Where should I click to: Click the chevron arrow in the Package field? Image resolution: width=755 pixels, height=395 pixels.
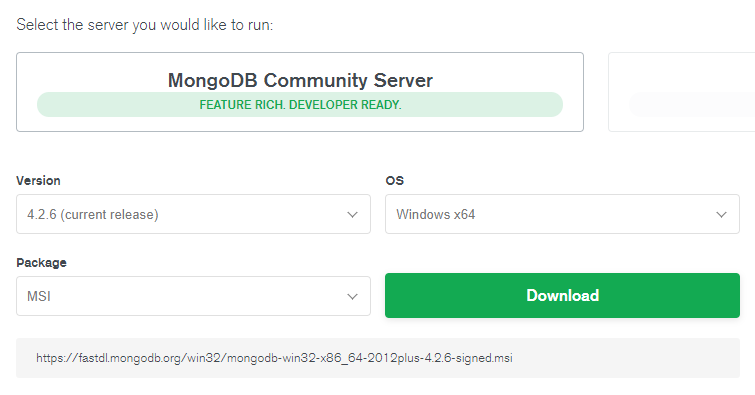pyautogui.click(x=352, y=297)
